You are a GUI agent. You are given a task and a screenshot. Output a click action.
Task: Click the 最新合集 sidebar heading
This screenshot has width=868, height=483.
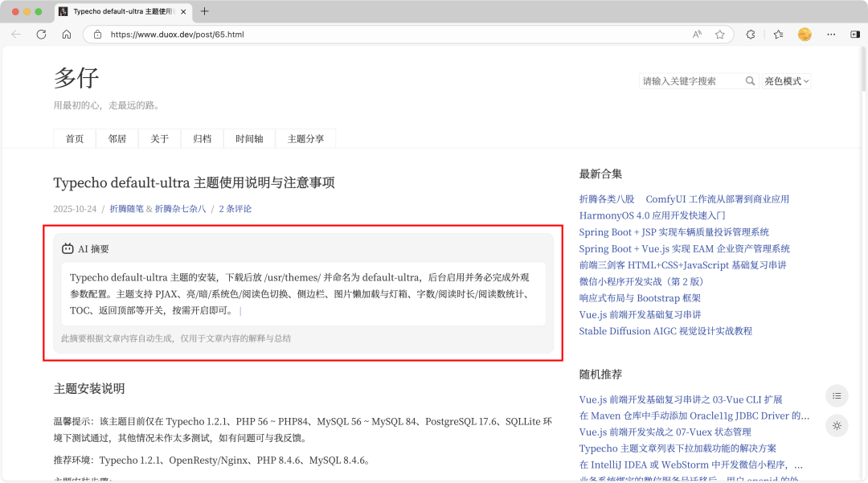pos(600,174)
